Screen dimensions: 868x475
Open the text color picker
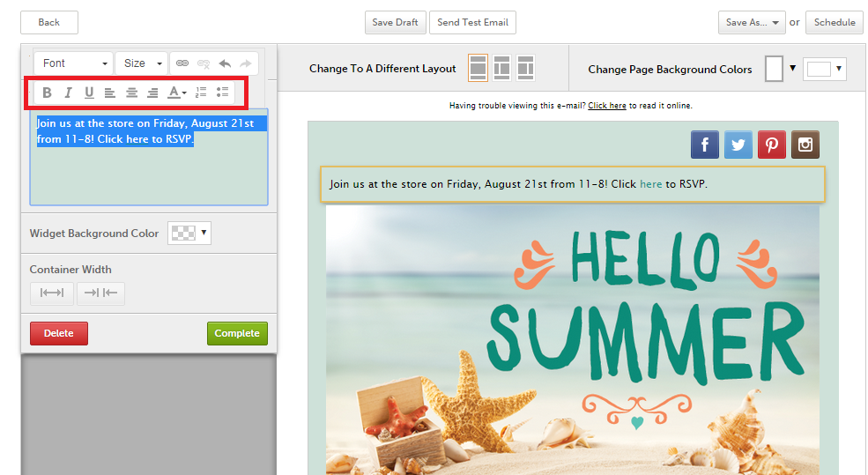(x=176, y=93)
